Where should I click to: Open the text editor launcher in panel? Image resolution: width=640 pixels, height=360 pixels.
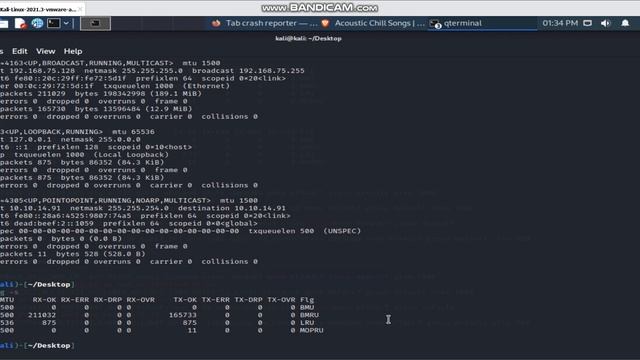[x=20, y=24]
